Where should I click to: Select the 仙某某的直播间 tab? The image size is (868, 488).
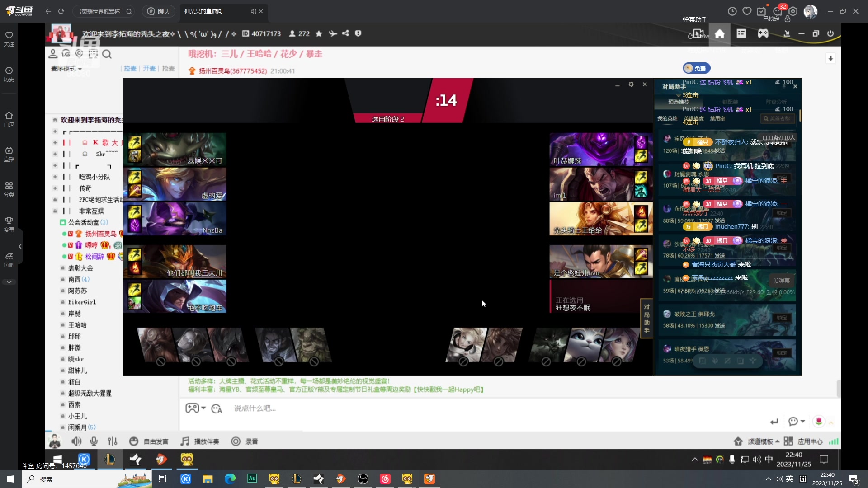click(203, 11)
